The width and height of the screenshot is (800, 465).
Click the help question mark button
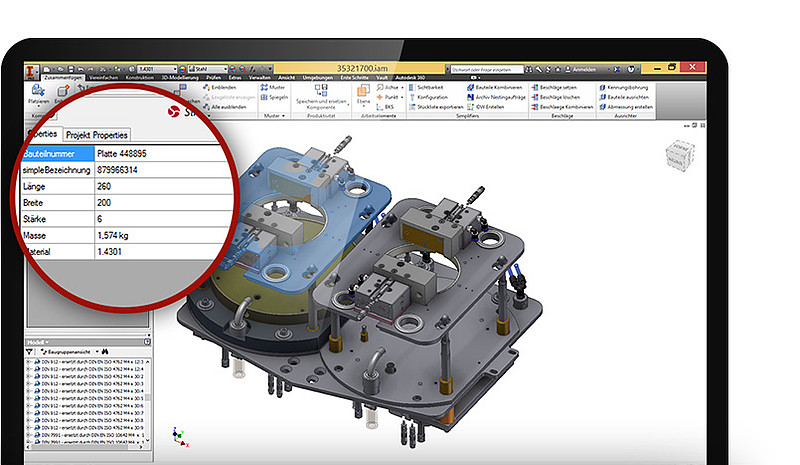tap(631, 69)
